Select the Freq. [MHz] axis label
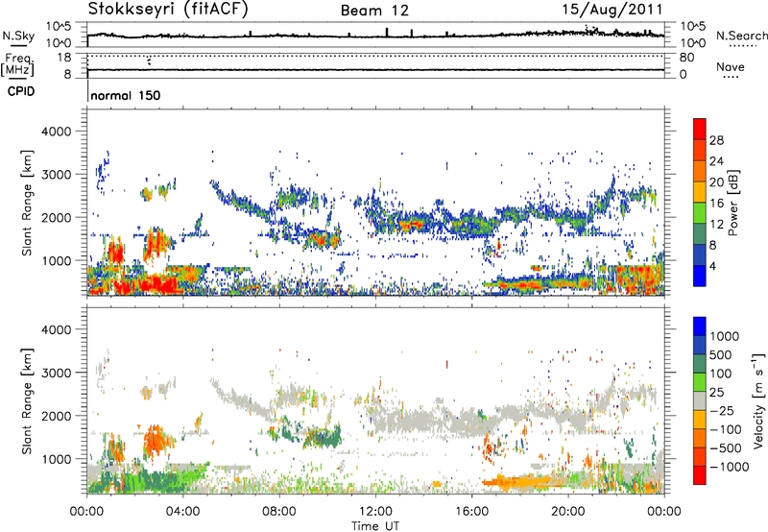Viewport: 768px width, 532px height. click(x=18, y=65)
